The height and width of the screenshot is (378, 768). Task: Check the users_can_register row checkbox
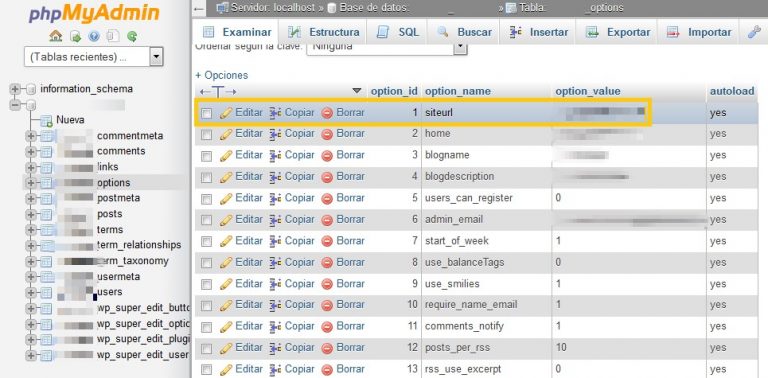(207, 199)
